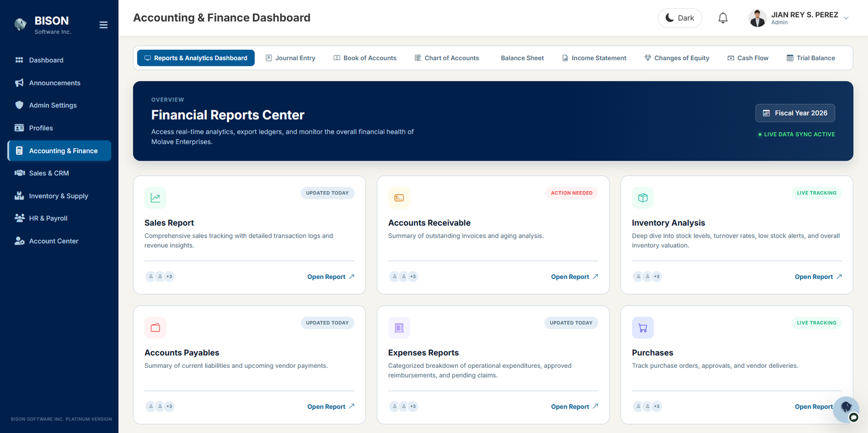Click the Live Data Sync Active status

click(x=796, y=135)
